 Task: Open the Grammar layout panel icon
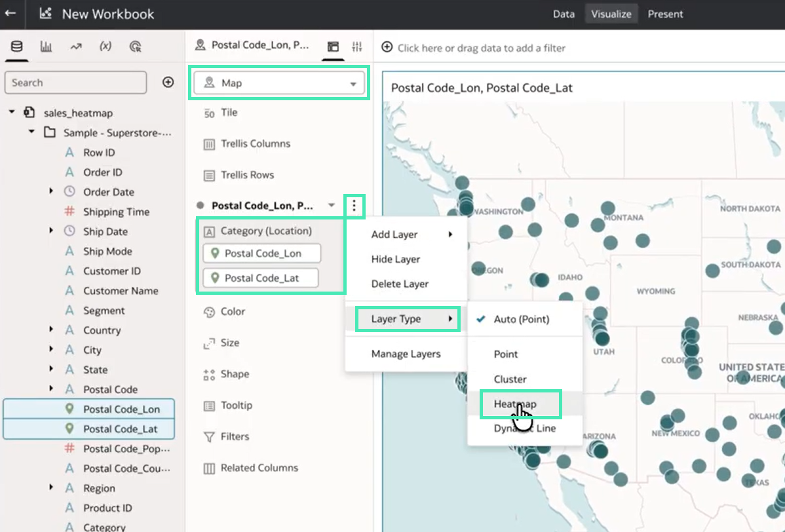[334, 47]
